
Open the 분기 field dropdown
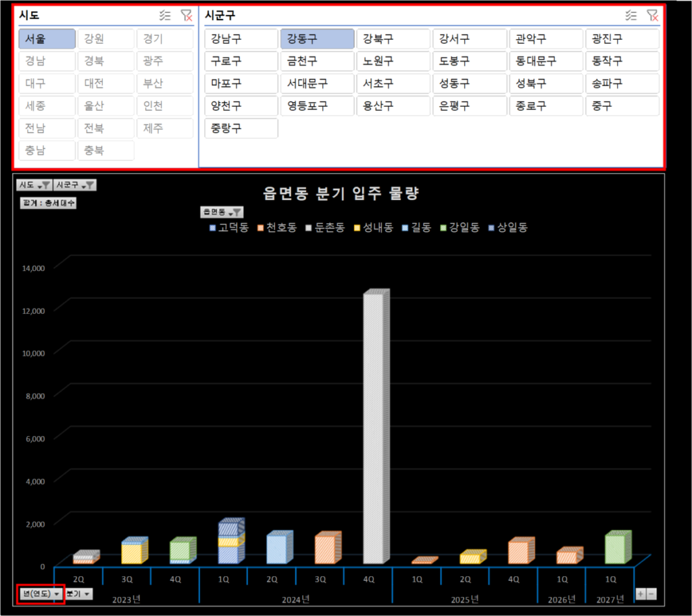[79, 594]
